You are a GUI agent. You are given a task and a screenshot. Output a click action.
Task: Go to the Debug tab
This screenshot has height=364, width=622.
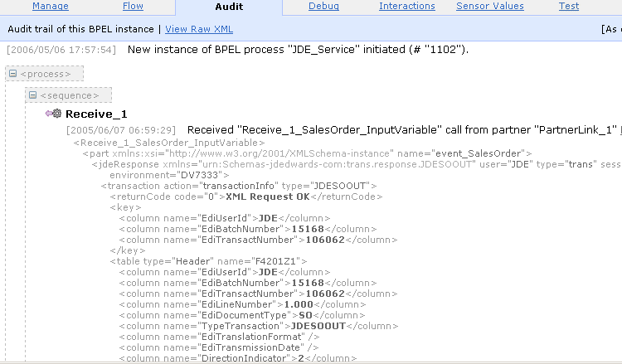click(x=323, y=6)
